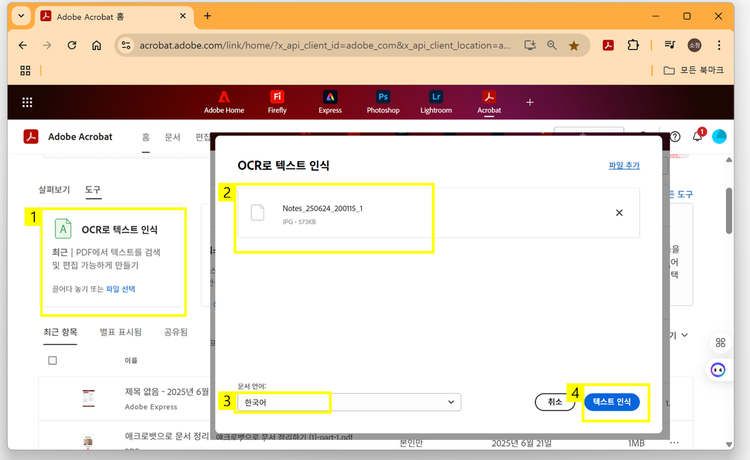The image size is (750, 460).
Task: Click the 파일 추가 link
Action: (x=624, y=165)
